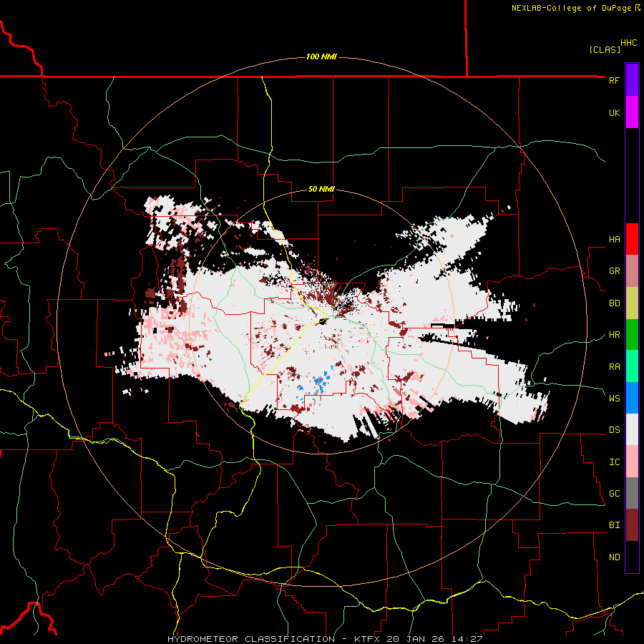Screen dimensions: 644x644
Task: Click the BI legend label
Action: (614, 525)
